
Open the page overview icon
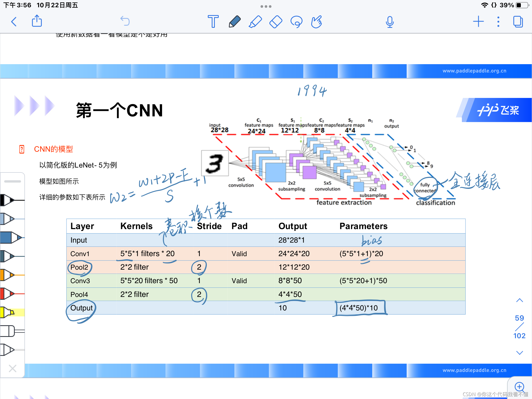tap(518, 22)
